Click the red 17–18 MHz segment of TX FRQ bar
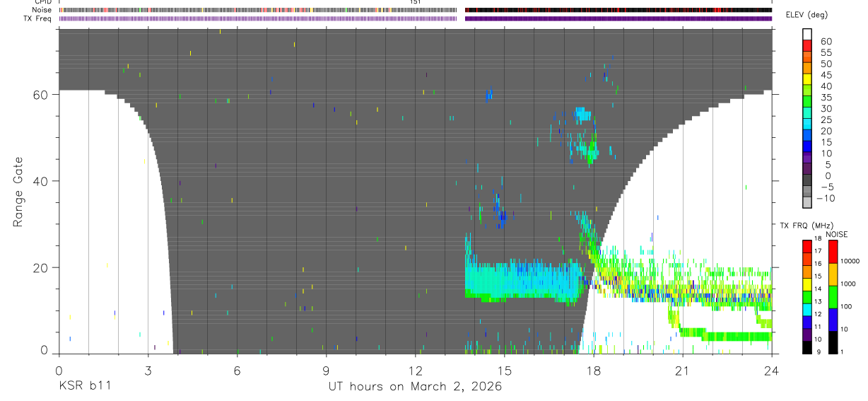Screen dimensions: 868x401 pos(807,245)
